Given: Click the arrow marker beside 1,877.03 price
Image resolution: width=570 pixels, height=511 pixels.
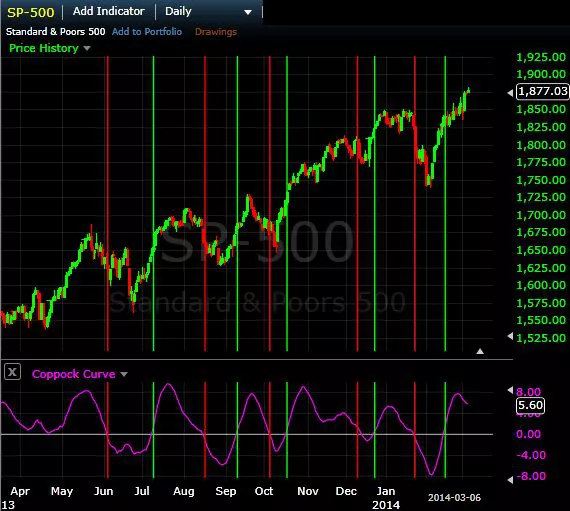Looking at the screenshot, I should coord(510,93).
